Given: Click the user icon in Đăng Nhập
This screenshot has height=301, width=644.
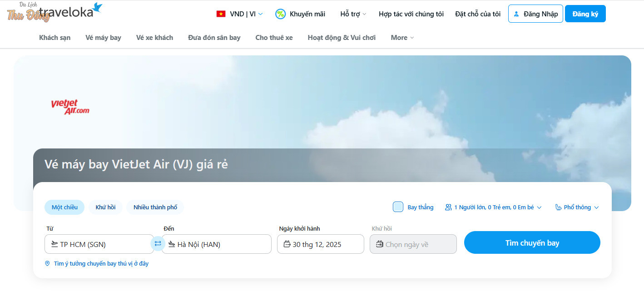Looking at the screenshot, I should pyautogui.click(x=516, y=14).
